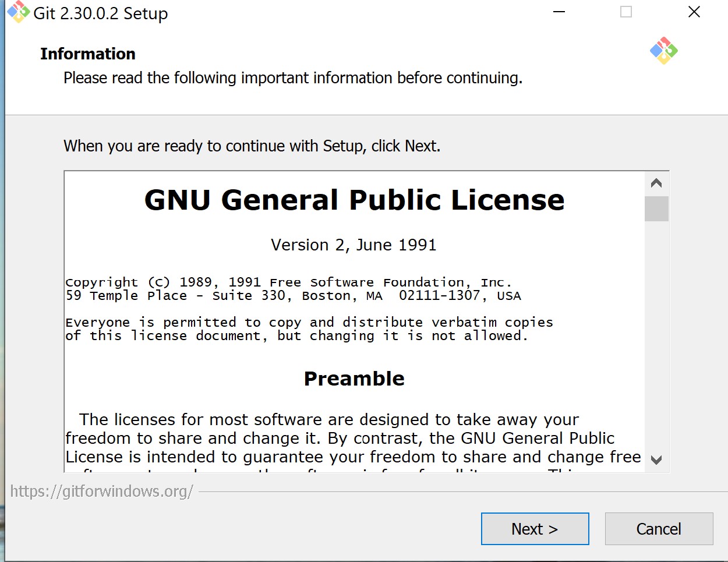Minimize the Git Setup window

559,12
